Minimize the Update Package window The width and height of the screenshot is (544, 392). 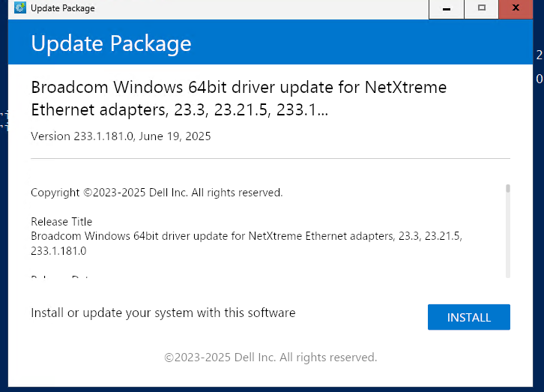(447, 9)
